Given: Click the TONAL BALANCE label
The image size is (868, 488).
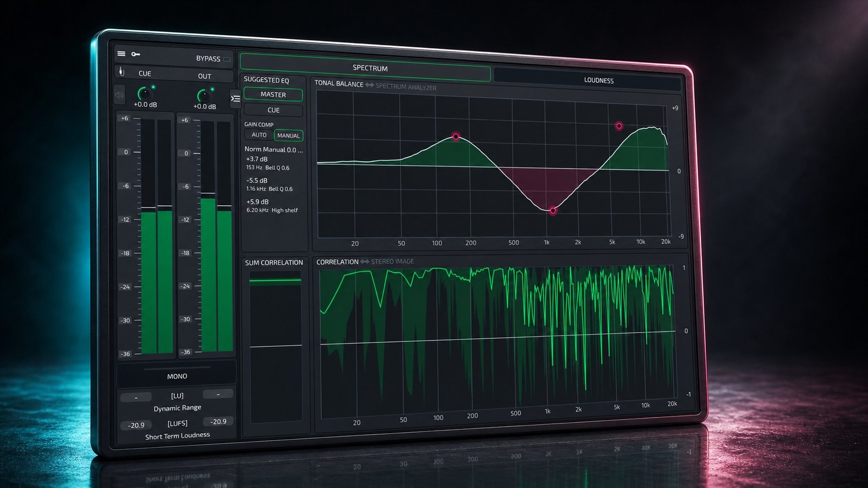Looking at the screenshot, I should 339,84.
